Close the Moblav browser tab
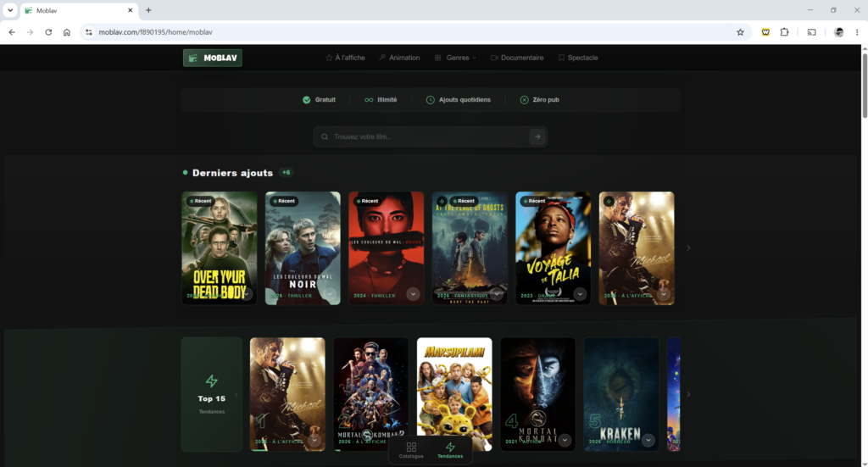 pyautogui.click(x=130, y=10)
